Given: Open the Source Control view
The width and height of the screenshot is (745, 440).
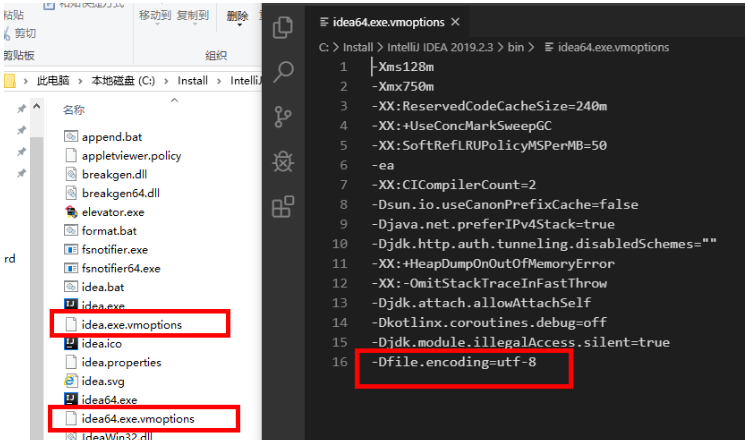Looking at the screenshot, I should pyautogui.click(x=283, y=117).
